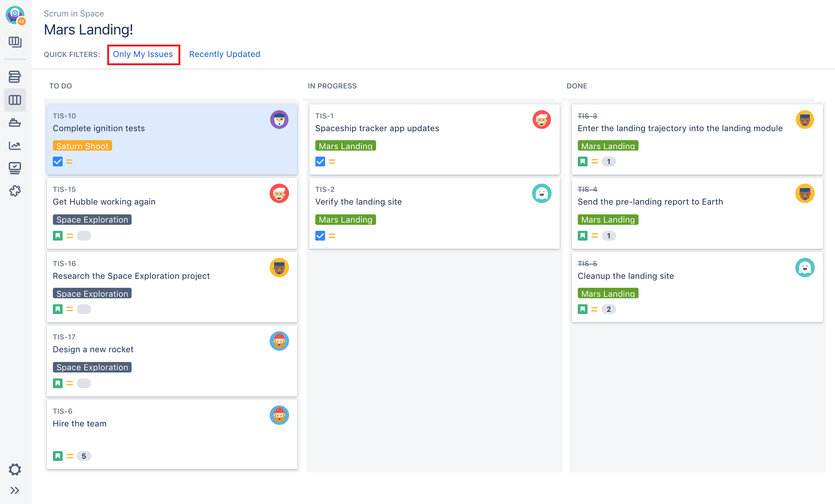Open project settings gear icon
The image size is (835, 504).
point(15,469)
